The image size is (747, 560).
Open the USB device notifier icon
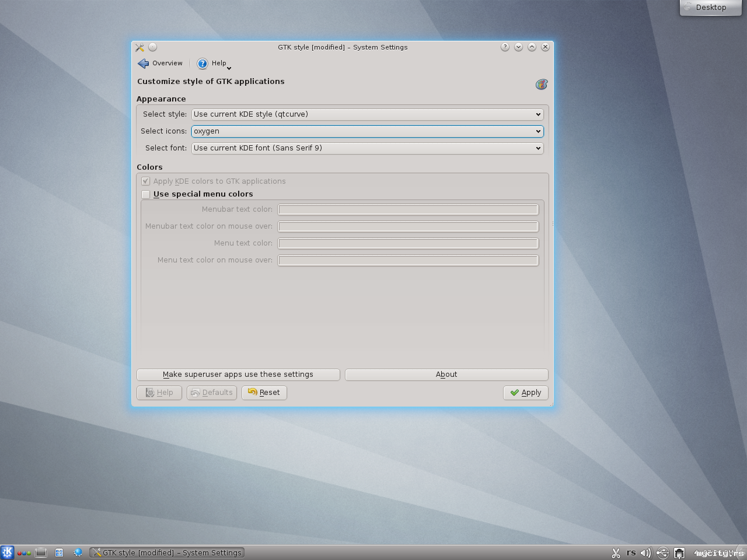click(x=662, y=553)
